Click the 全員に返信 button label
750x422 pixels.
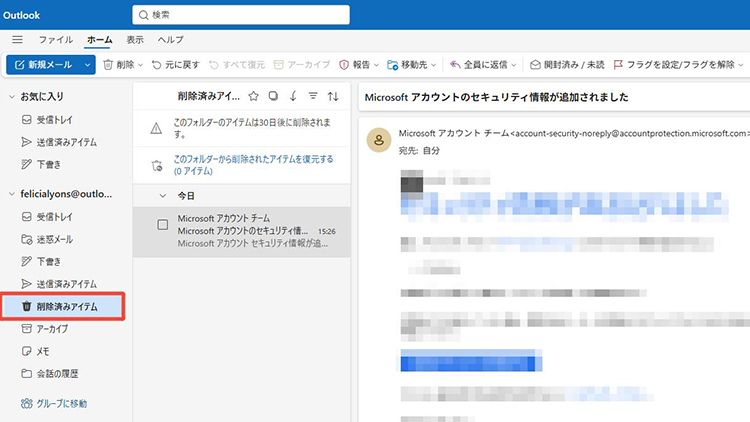[x=485, y=65]
